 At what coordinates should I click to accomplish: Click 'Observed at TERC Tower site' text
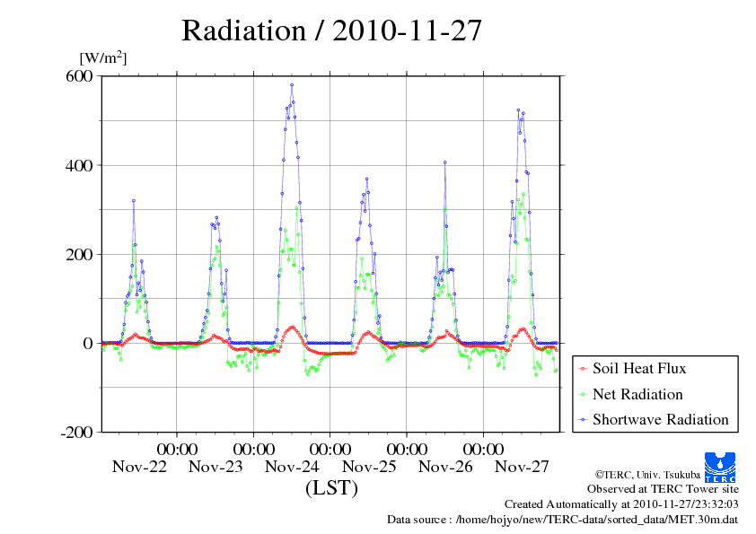[663, 489]
